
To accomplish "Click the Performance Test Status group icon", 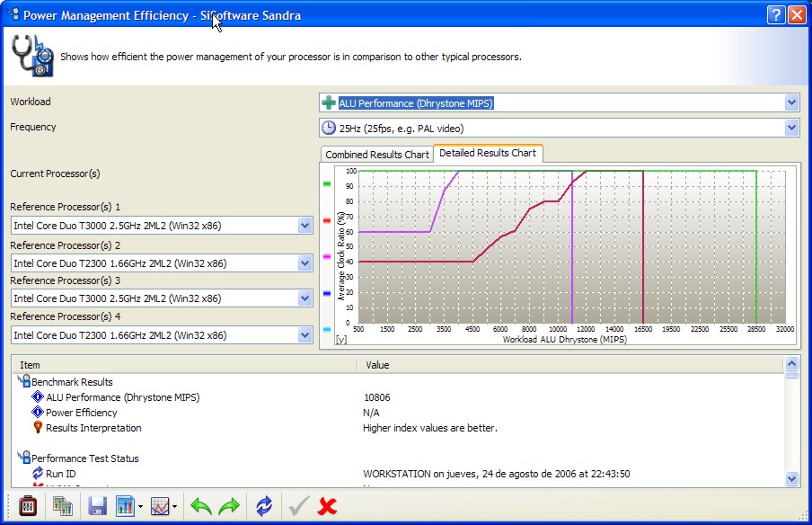I will (x=23, y=458).
